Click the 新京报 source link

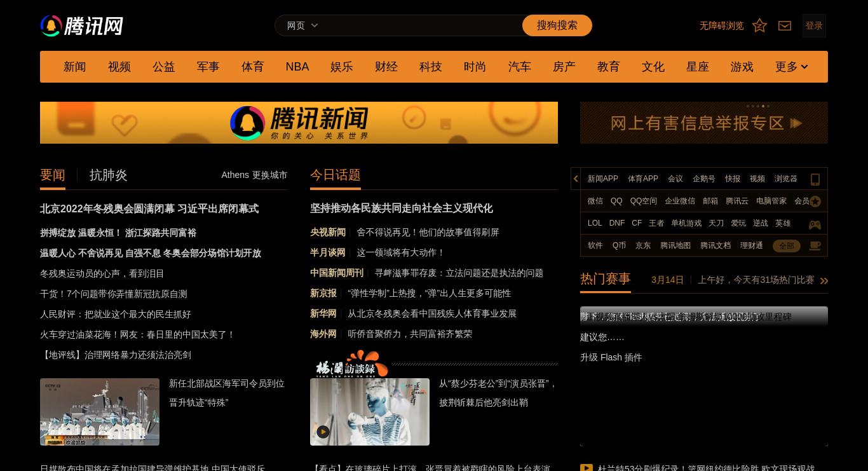coord(323,293)
